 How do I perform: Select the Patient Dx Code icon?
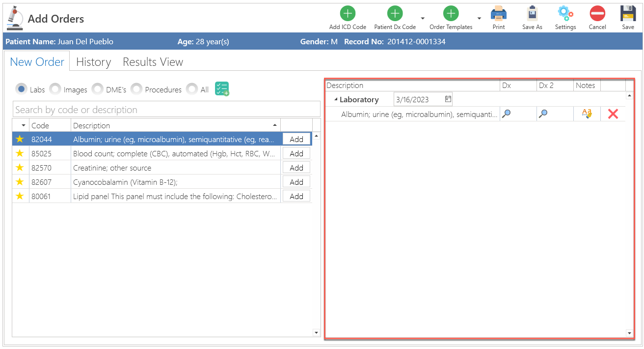coord(395,14)
